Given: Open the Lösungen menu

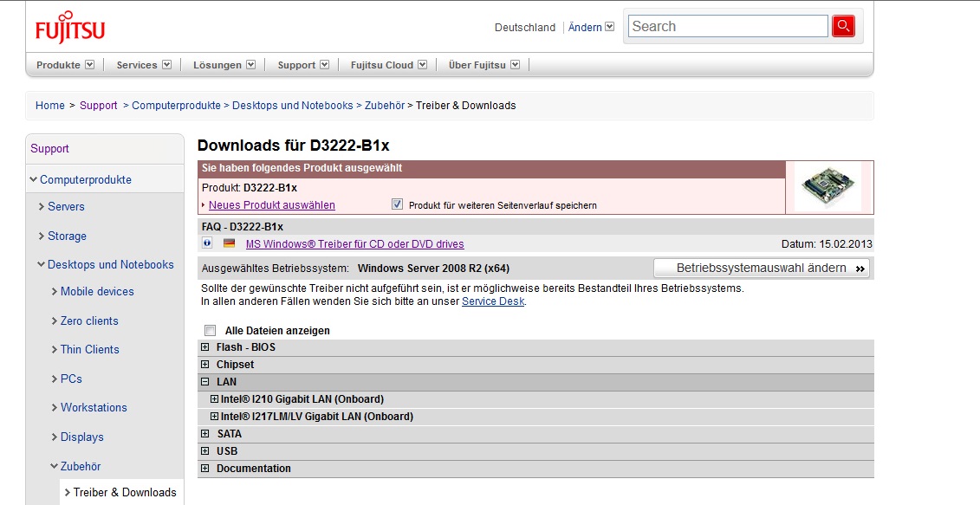Looking at the screenshot, I should pos(224,64).
